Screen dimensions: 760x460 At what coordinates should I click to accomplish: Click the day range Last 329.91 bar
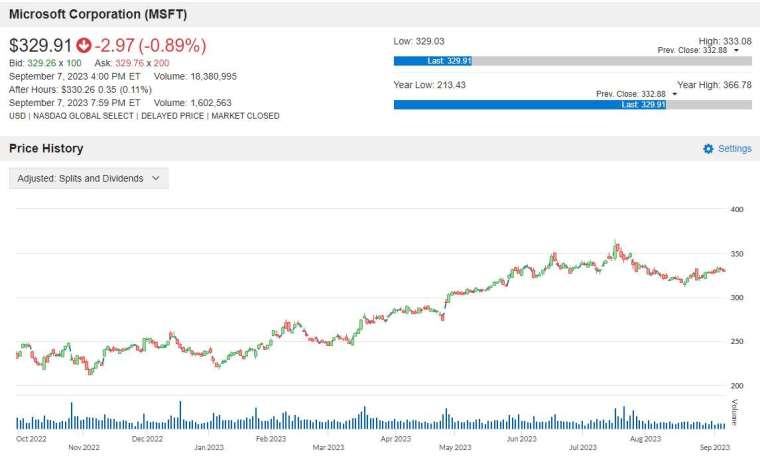pyautogui.click(x=432, y=61)
